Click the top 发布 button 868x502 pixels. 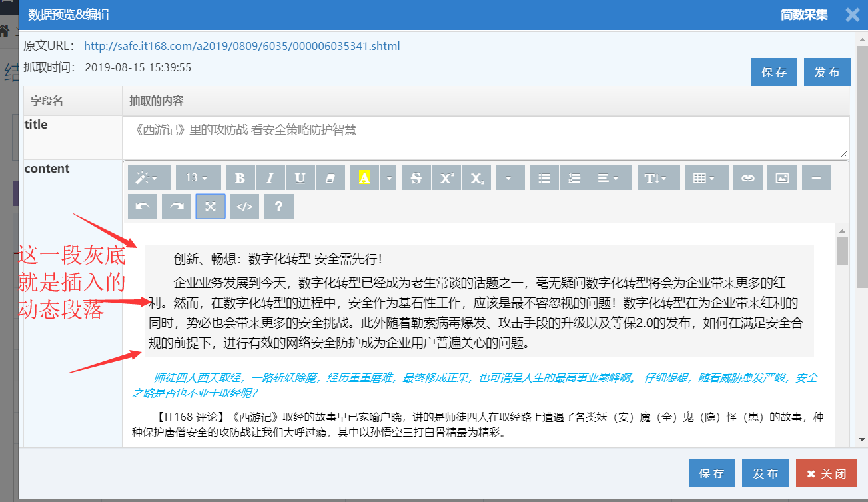[827, 72]
